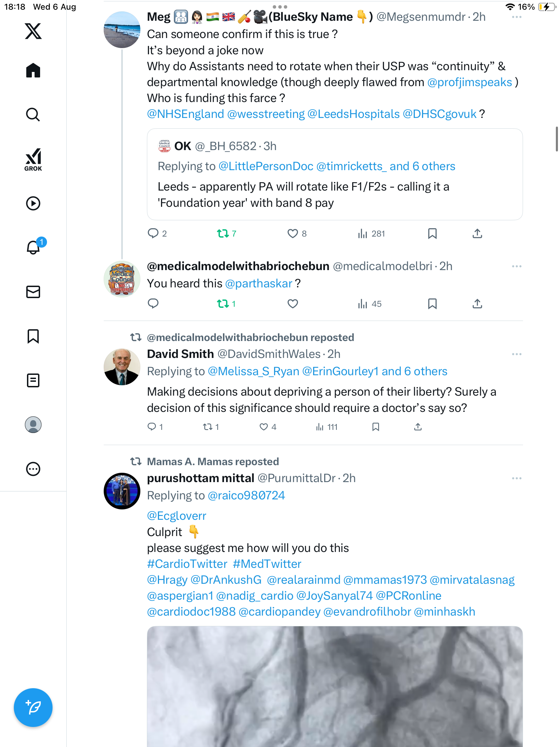560x747 pixels.
Task: Bookmark David Smith's post
Action: click(x=376, y=427)
